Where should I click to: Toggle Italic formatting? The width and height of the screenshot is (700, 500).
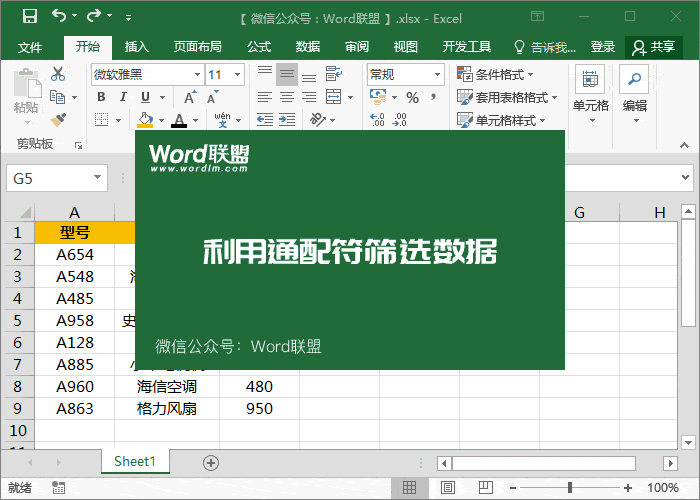pyautogui.click(x=123, y=97)
